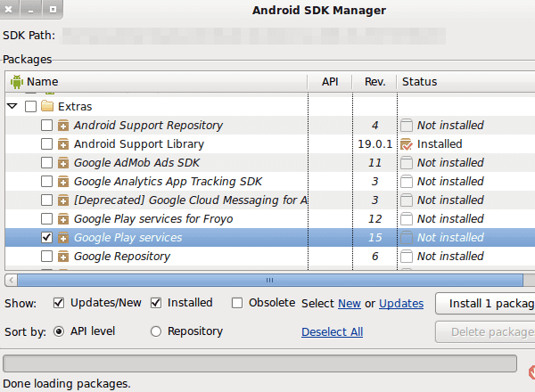Click the Done loading packages status text

(x=67, y=384)
